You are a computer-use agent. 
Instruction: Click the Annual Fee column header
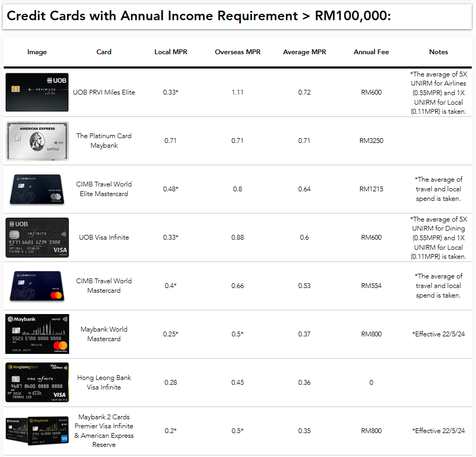click(x=371, y=52)
